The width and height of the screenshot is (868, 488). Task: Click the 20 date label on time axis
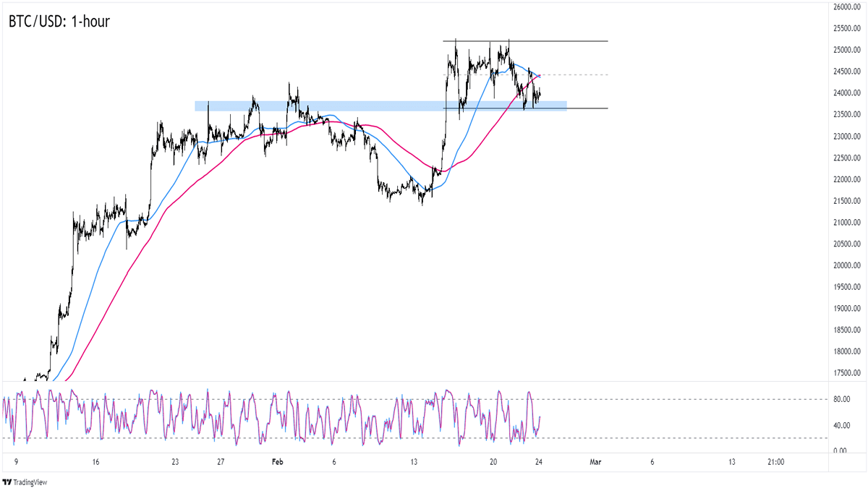click(x=493, y=462)
